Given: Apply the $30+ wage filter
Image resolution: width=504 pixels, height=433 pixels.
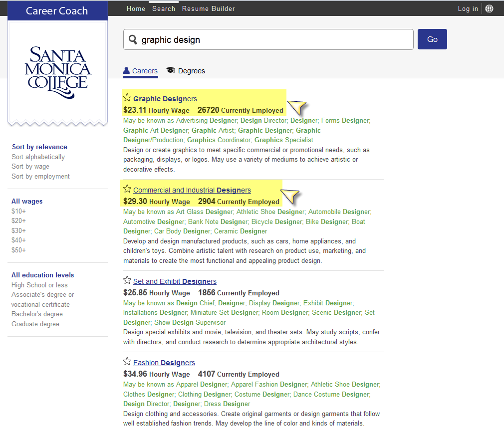Looking at the screenshot, I should (x=18, y=230).
